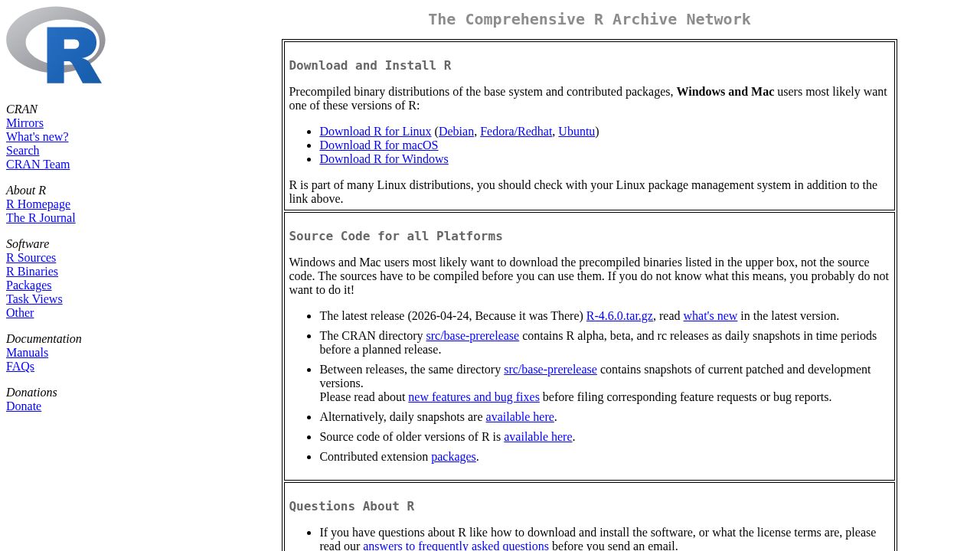Open the Fedora/Redhat download link
This screenshot has width=980, height=551.
point(516,132)
